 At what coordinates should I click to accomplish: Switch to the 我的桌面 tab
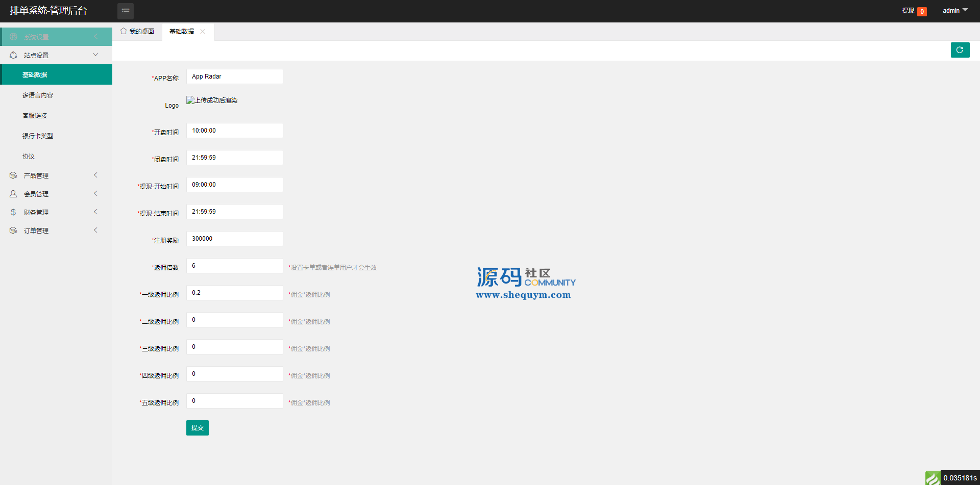(x=137, y=32)
